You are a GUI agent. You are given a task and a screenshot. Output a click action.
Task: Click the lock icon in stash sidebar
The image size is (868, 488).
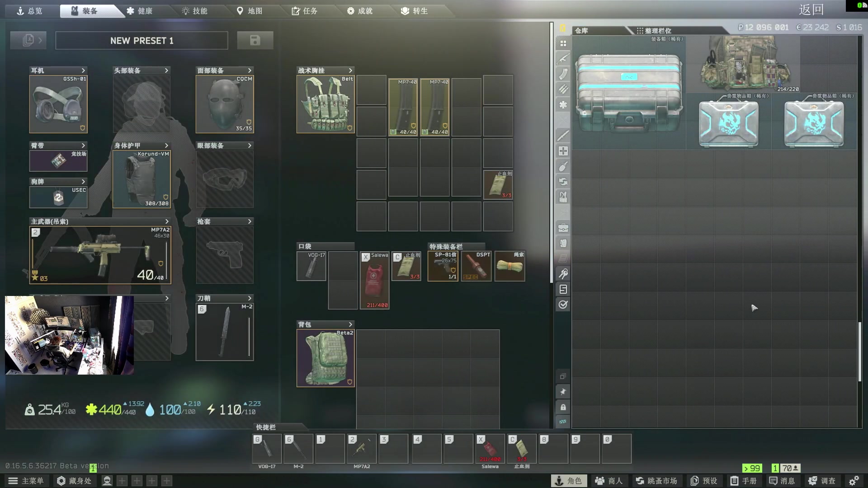pyautogui.click(x=563, y=407)
